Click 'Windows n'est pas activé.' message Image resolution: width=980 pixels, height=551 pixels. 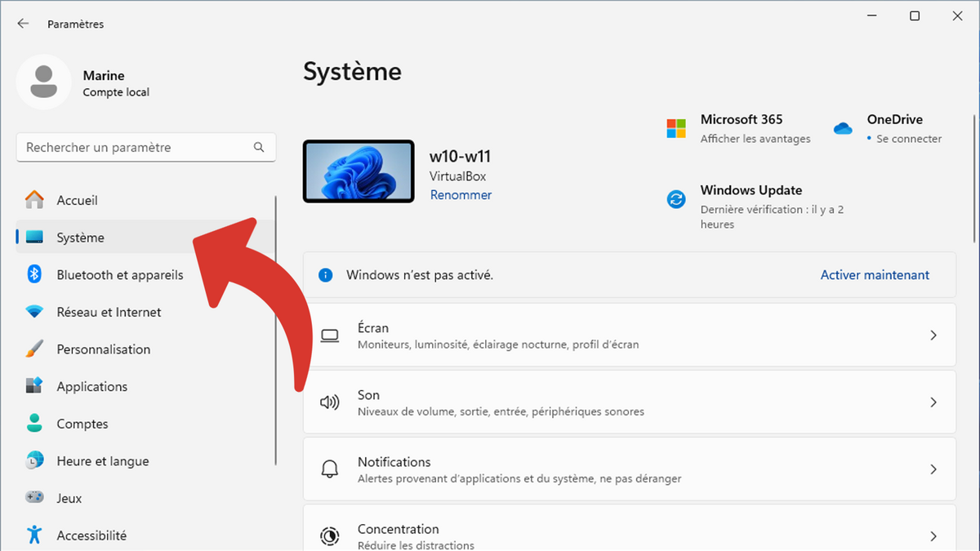[x=420, y=275]
